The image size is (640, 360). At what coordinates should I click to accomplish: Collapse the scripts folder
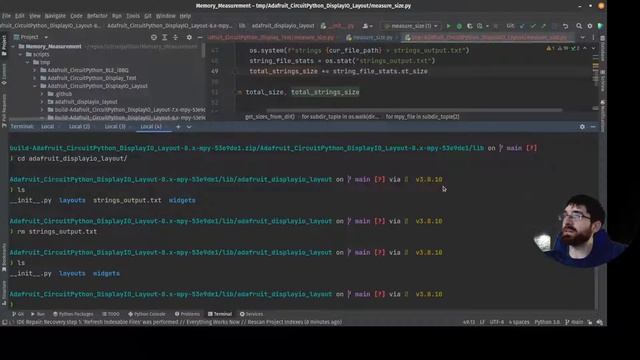(20, 54)
